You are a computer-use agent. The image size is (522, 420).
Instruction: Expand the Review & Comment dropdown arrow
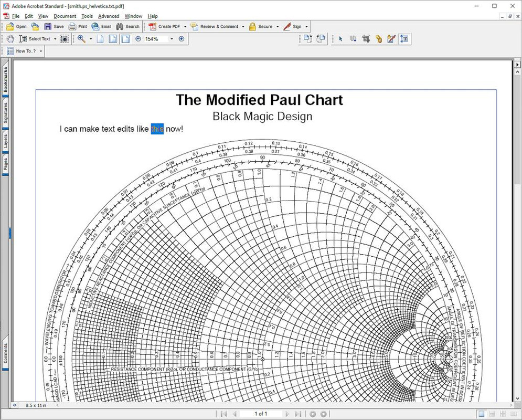pyautogui.click(x=243, y=27)
